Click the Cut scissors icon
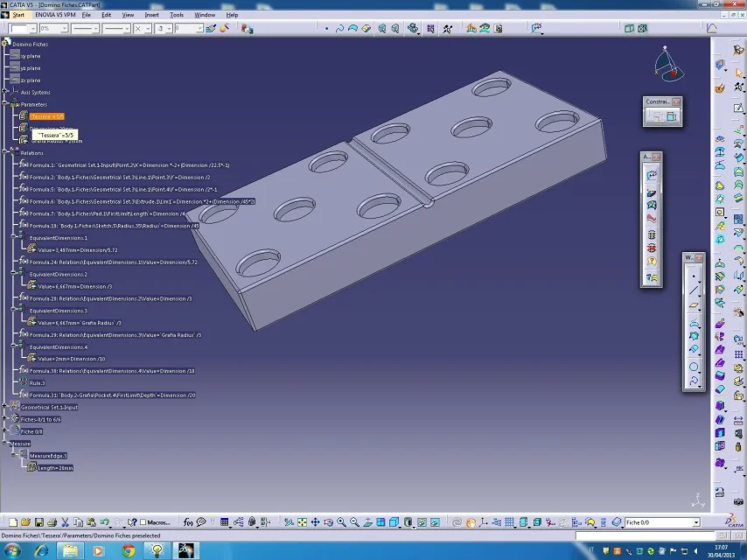Viewport: 747px width, 560px height. pos(66,522)
